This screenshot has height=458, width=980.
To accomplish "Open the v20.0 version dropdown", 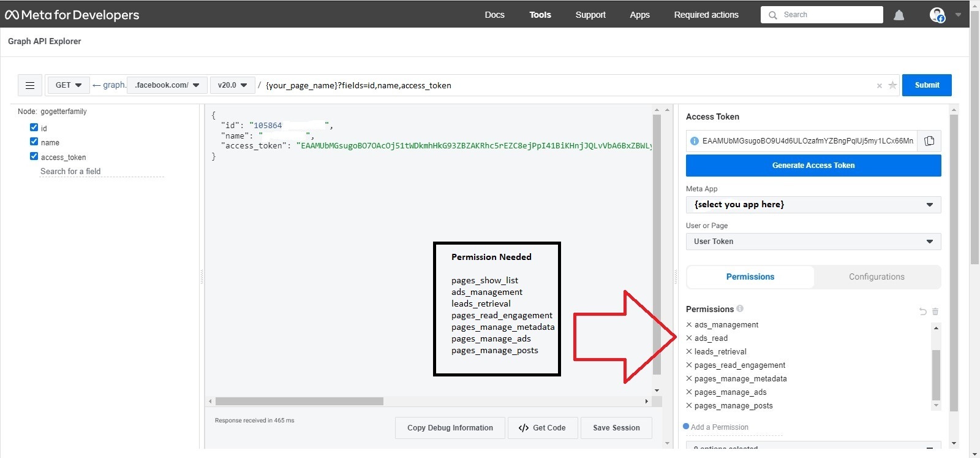I will tap(232, 85).
